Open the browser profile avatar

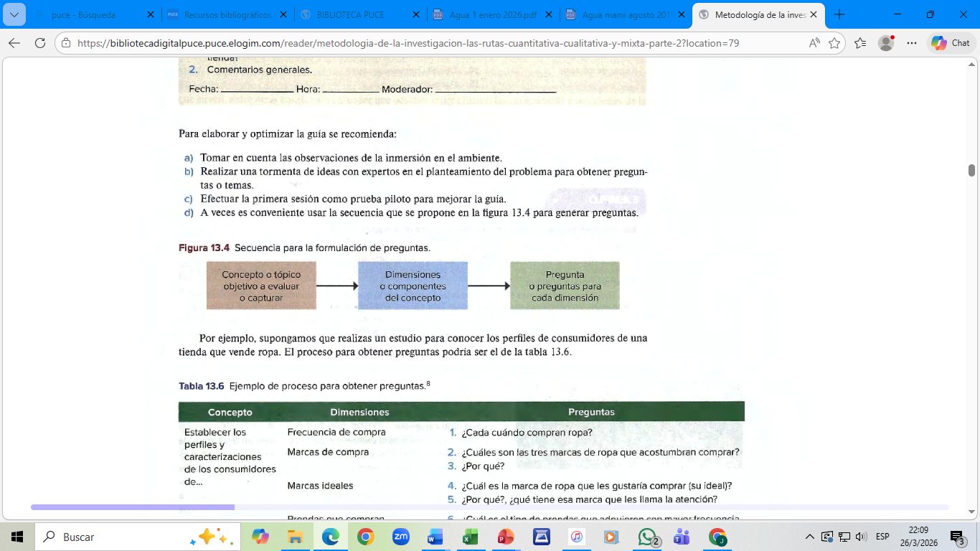tap(887, 43)
